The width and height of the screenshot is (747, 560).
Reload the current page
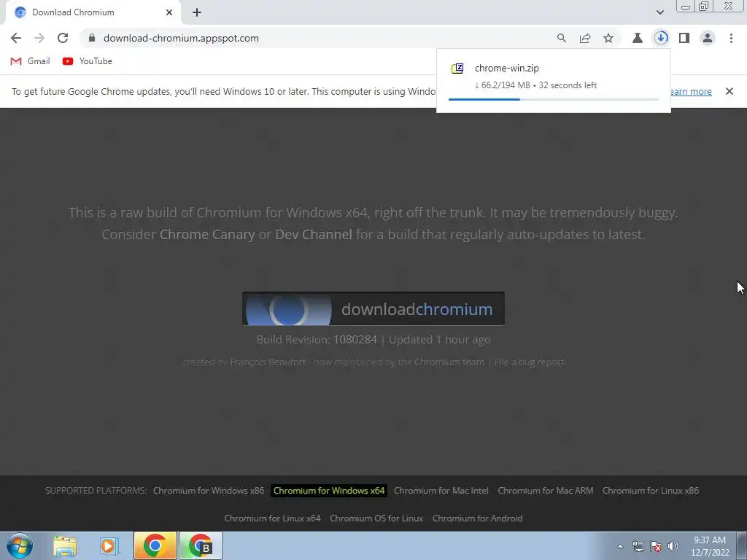pos(63,38)
